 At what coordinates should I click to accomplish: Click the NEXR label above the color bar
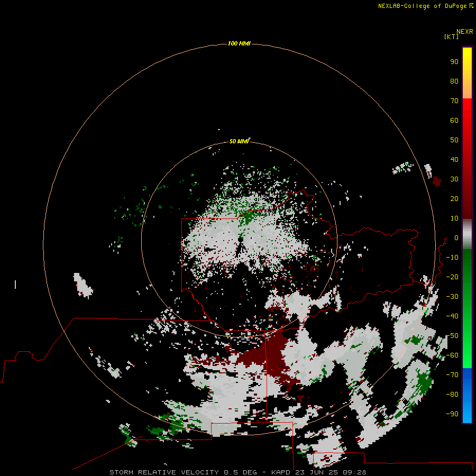pos(465,32)
